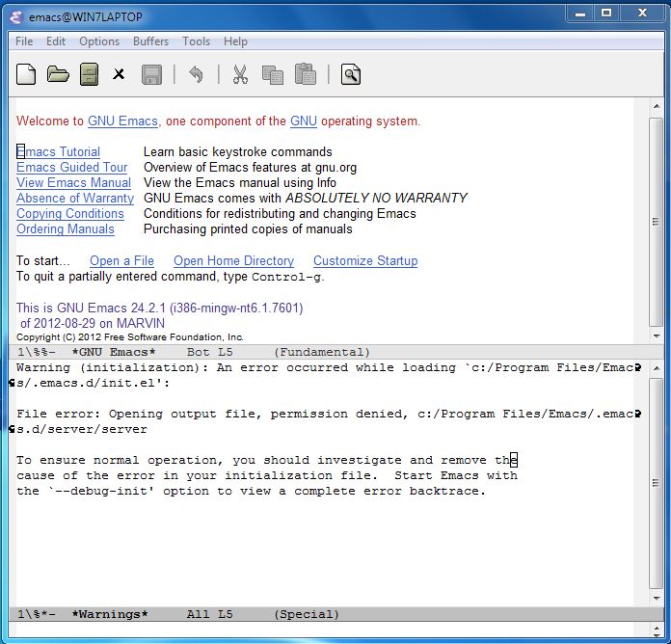Screen dimensions: 671x644
Task: Open the directory browser (Dired) cabinet icon
Action: click(x=89, y=74)
